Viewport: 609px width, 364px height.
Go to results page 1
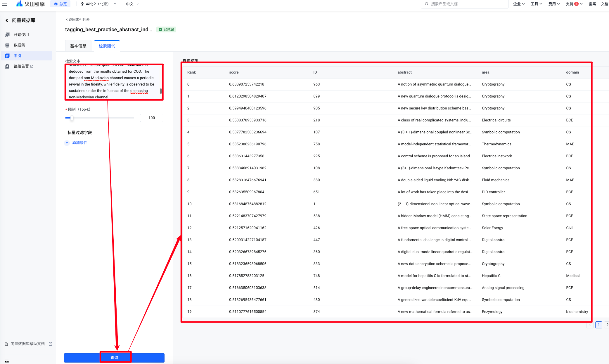(598, 325)
